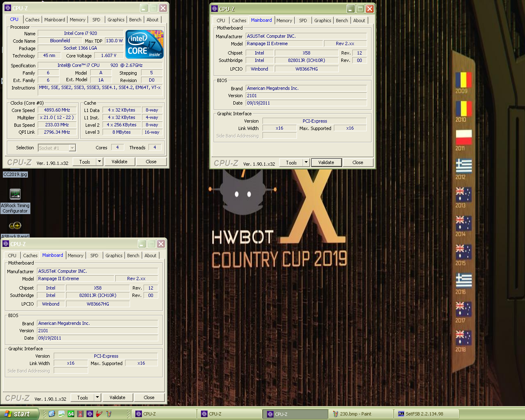Click the 2010 flag in the sidebar
Image resolution: width=525 pixels, height=420 pixels.
(x=463, y=108)
